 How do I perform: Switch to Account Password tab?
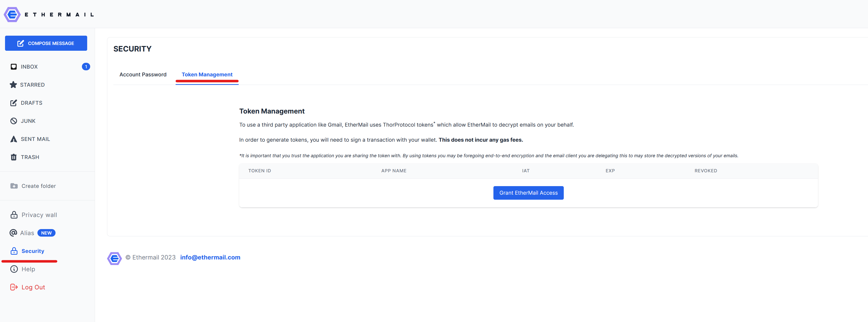(x=143, y=74)
